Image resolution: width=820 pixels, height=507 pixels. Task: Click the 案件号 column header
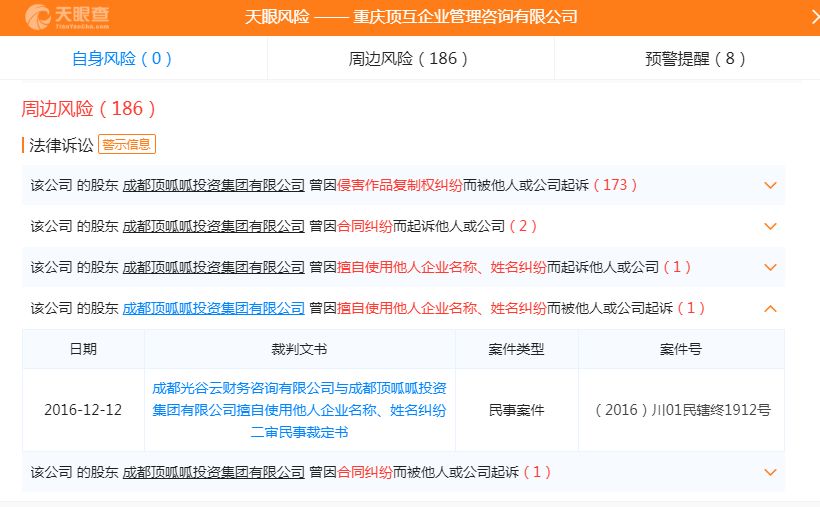(681, 349)
